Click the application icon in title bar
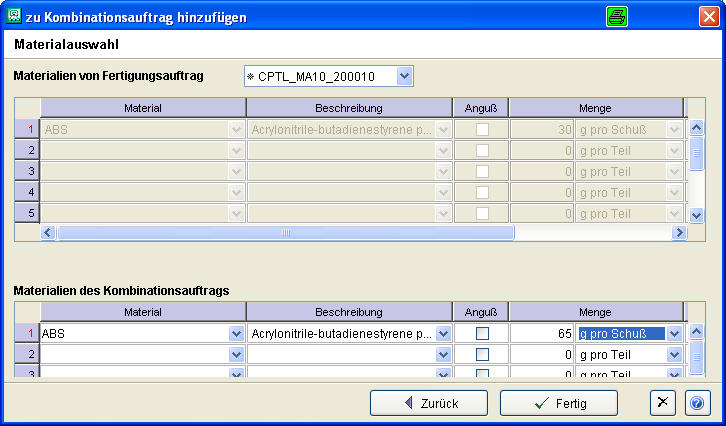 coord(13,17)
